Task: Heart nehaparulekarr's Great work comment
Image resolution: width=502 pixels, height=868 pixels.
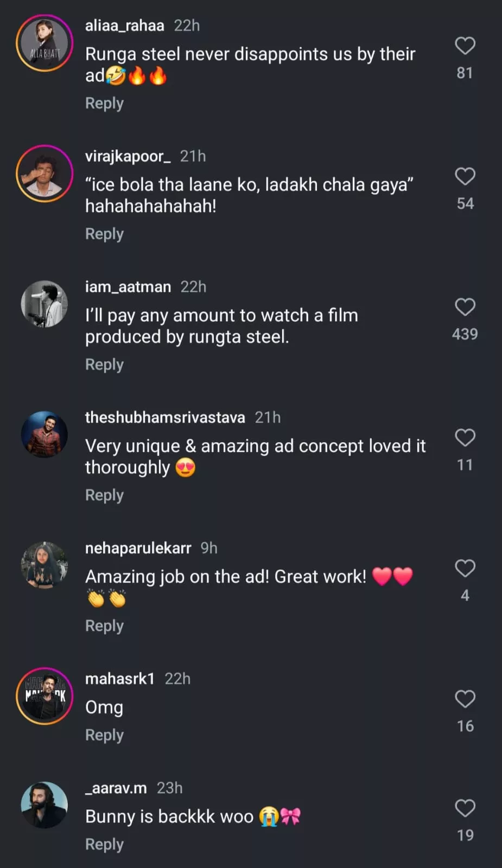Action: tap(465, 568)
